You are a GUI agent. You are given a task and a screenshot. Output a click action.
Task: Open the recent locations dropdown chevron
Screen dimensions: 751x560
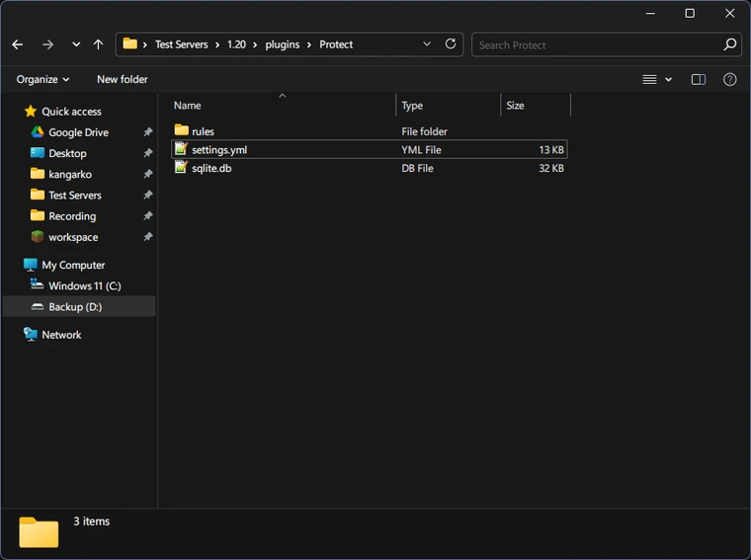pos(76,44)
